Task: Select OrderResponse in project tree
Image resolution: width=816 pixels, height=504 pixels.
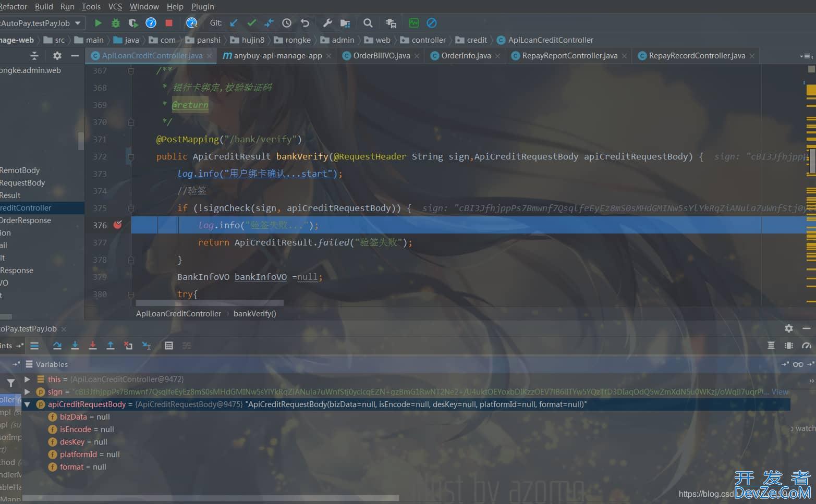Action: (26, 220)
